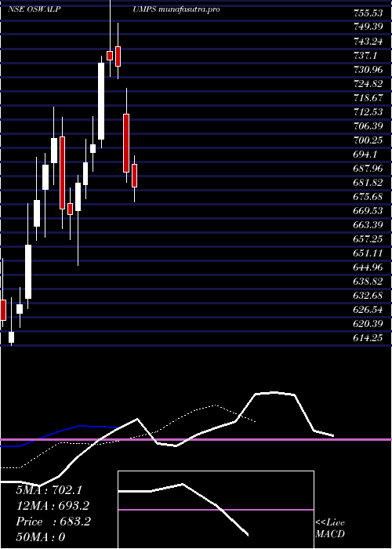The width and height of the screenshot is (392, 549).
Task: Click the last red candle near 683
Action: pos(134,176)
